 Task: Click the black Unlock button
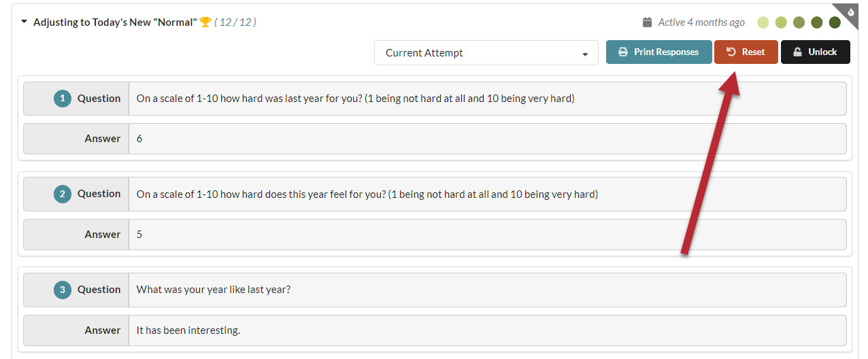coord(816,52)
